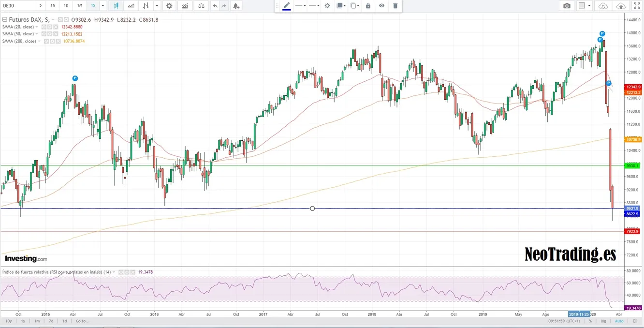
Task: Create a price alert with bell icon
Action: 236,6
